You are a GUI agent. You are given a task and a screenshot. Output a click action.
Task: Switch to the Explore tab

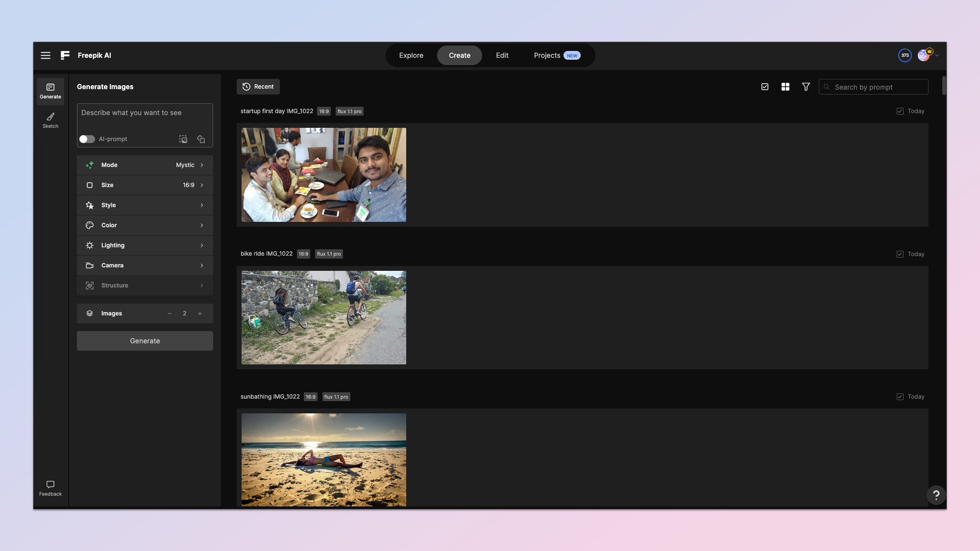coord(411,55)
